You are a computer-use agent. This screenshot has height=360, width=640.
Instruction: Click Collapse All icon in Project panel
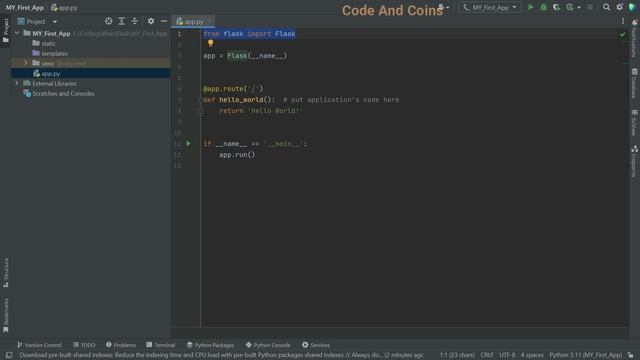tap(135, 21)
